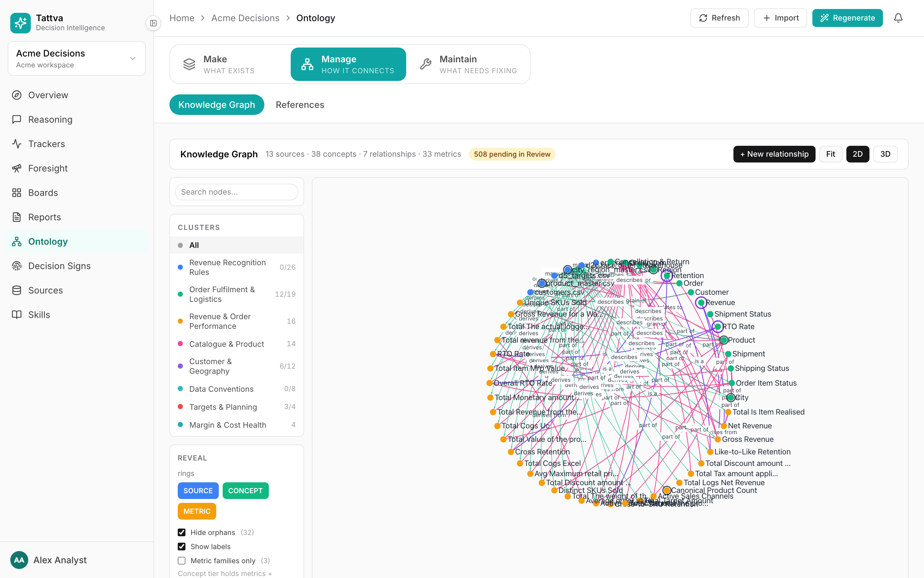Click the Boards grid icon
The image size is (924, 578).
[16, 193]
